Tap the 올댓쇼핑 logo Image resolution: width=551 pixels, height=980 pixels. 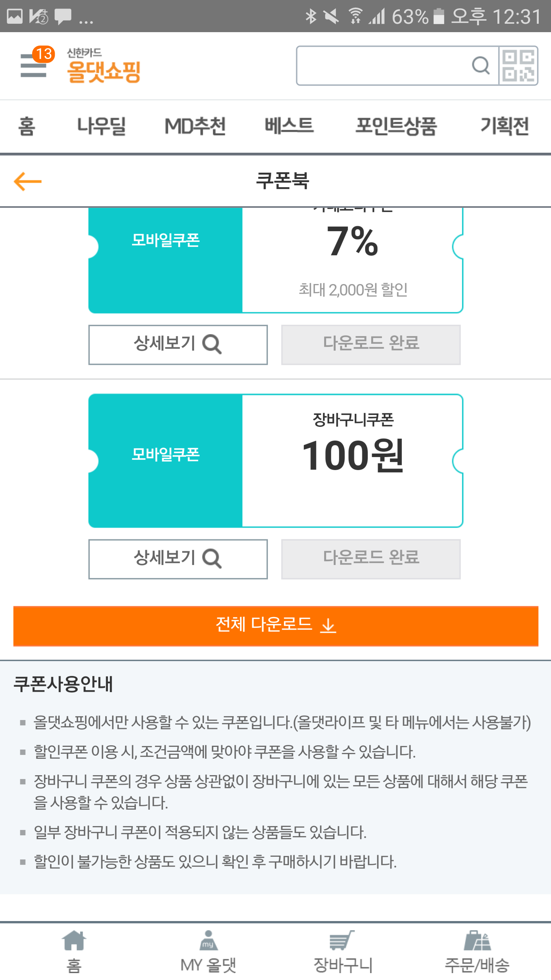pyautogui.click(x=104, y=66)
